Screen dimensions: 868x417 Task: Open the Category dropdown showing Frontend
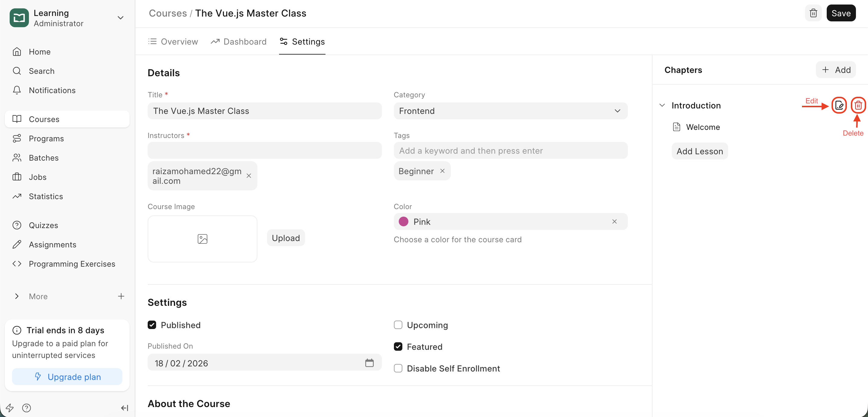[x=510, y=111]
